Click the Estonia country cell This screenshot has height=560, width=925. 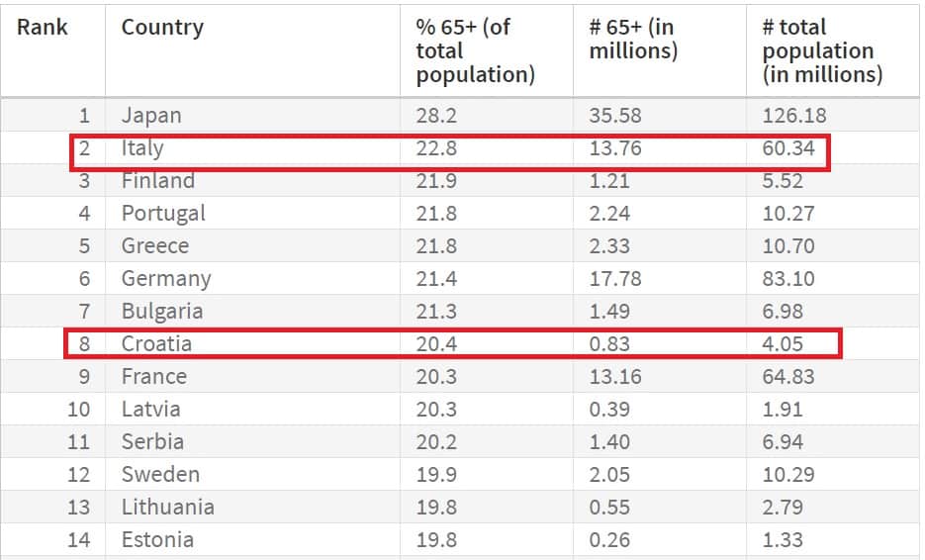(157, 540)
